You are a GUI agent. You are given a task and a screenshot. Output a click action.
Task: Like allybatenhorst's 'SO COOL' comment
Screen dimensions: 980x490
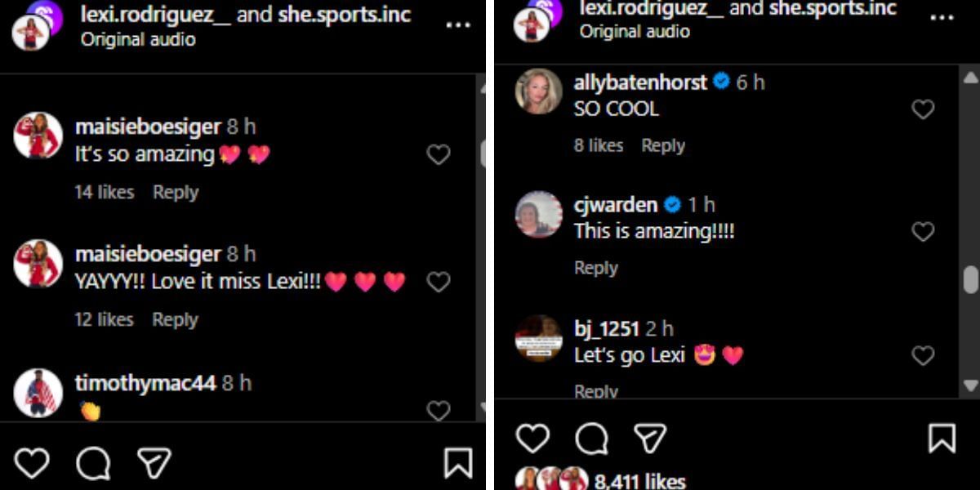coord(923,109)
